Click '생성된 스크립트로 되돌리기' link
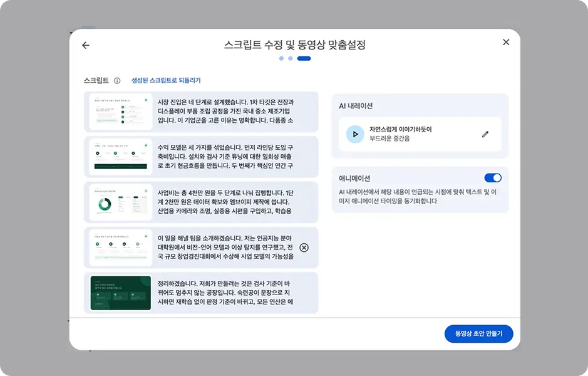 (166, 80)
